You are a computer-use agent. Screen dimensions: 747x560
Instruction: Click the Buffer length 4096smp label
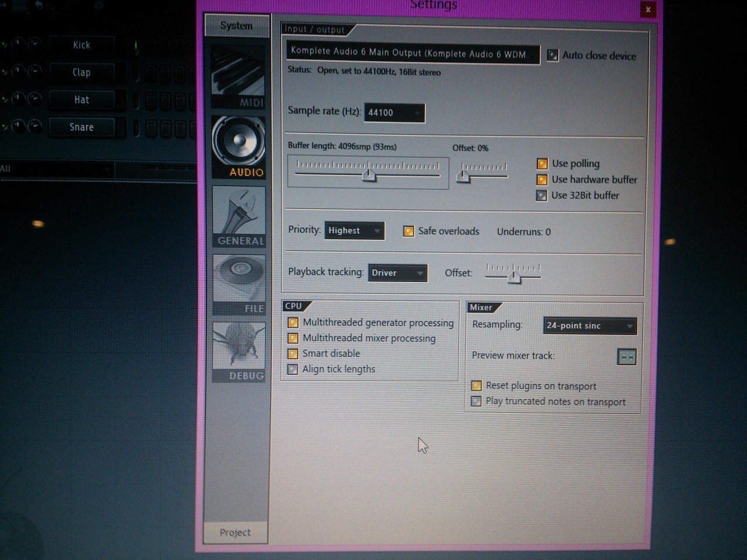coord(342,146)
